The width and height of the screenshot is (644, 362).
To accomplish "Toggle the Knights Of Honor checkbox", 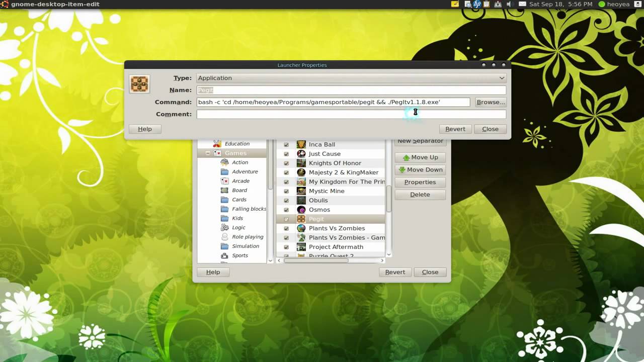I will pyautogui.click(x=286, y=163).
